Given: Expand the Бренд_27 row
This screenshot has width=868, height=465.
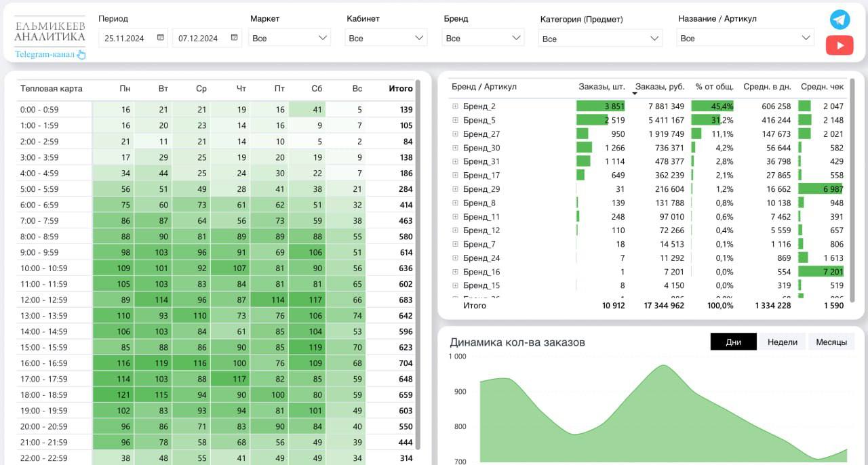Looking at the screenshot, I should pyautogui.click(x=456, y=134).
